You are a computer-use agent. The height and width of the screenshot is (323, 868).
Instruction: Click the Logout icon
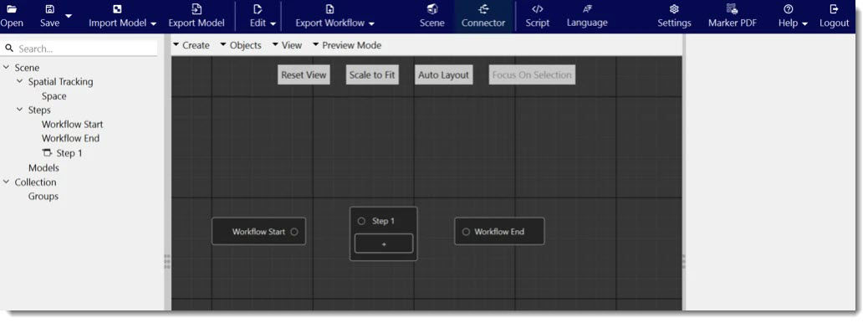tap(835, 9)
